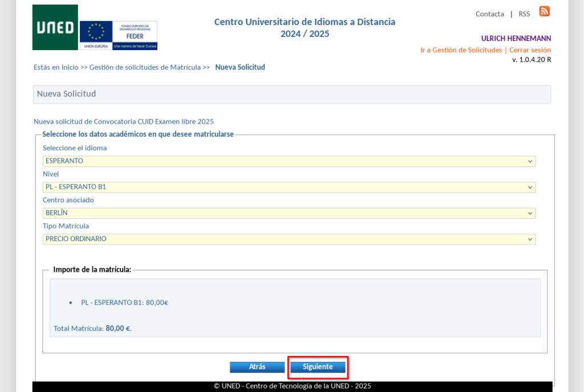Click the ULRICH HENNEMANN user name
The height and width of the screenshot is (392, 584).
tap(516, 39)
